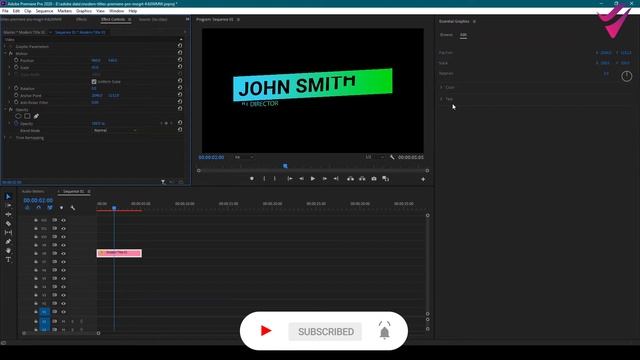Open the File menu
The height and width of the screenshot is (360, 640).
pos(5,11)
